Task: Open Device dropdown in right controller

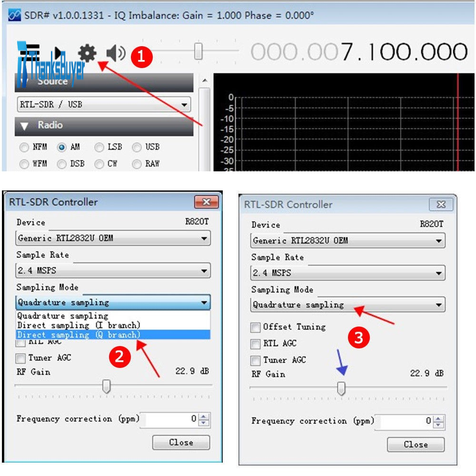Action: pyautogui.click(x=347, y=241)
